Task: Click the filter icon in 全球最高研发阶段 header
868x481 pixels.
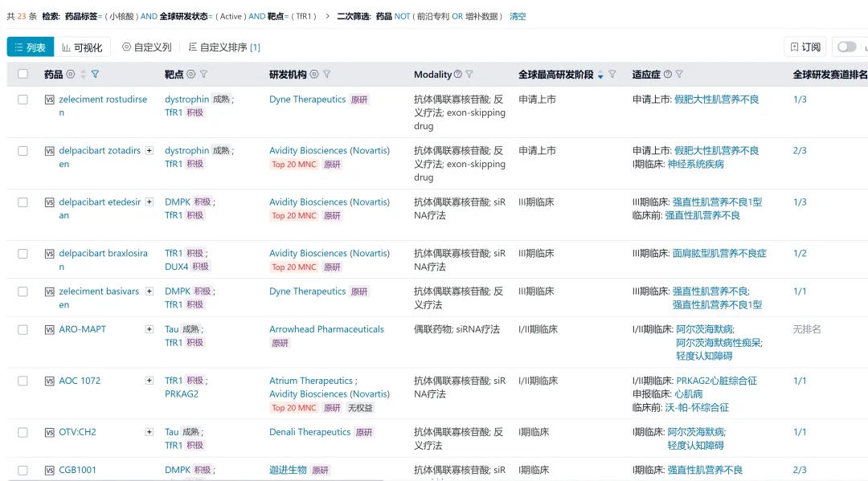Action: (x=612, y=74)
